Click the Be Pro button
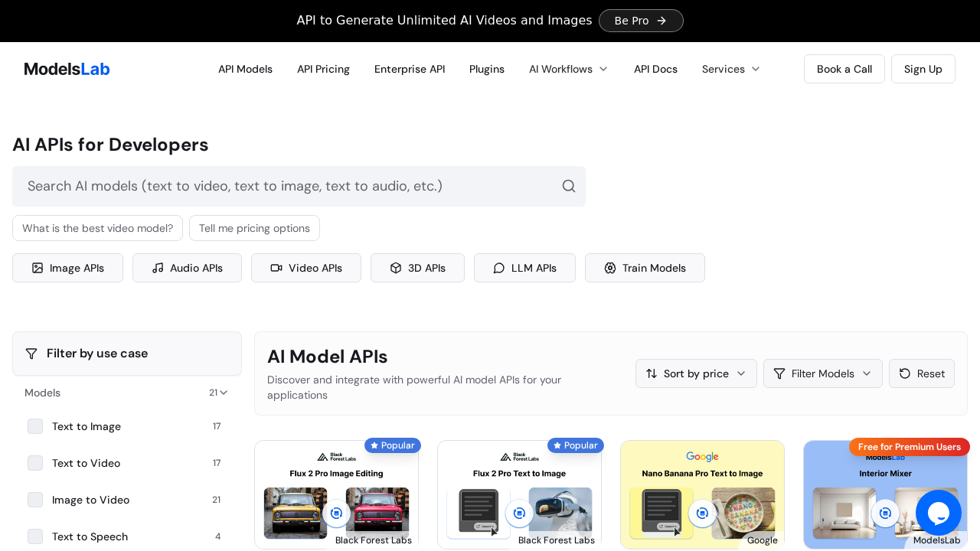 click(641, 21)
